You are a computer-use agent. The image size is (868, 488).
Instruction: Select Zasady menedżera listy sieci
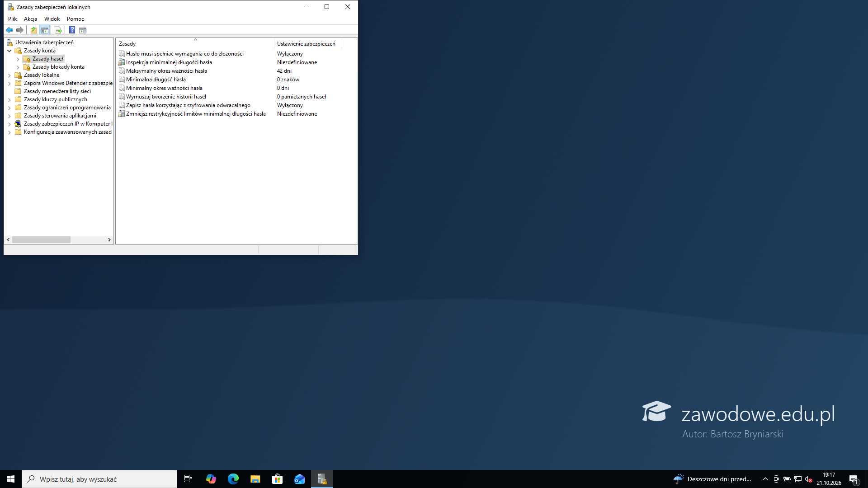pyautogui.click(x=57, y=91)
